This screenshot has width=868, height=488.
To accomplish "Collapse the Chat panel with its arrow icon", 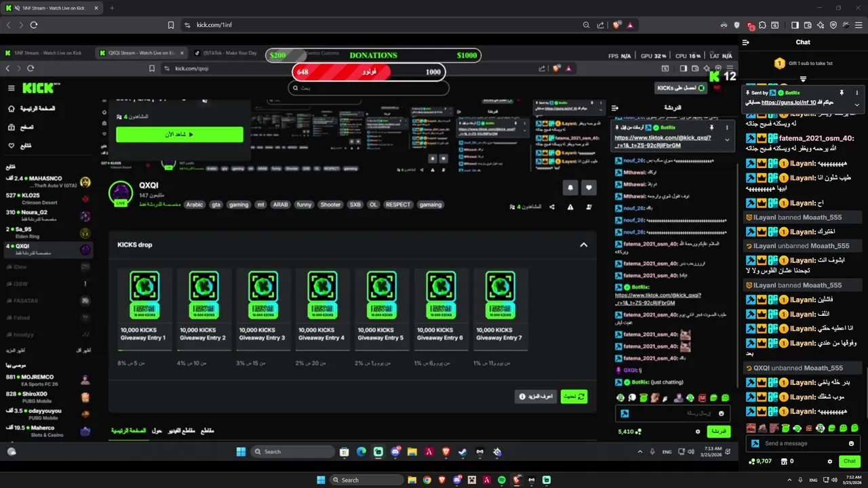I will pos(745,42).
